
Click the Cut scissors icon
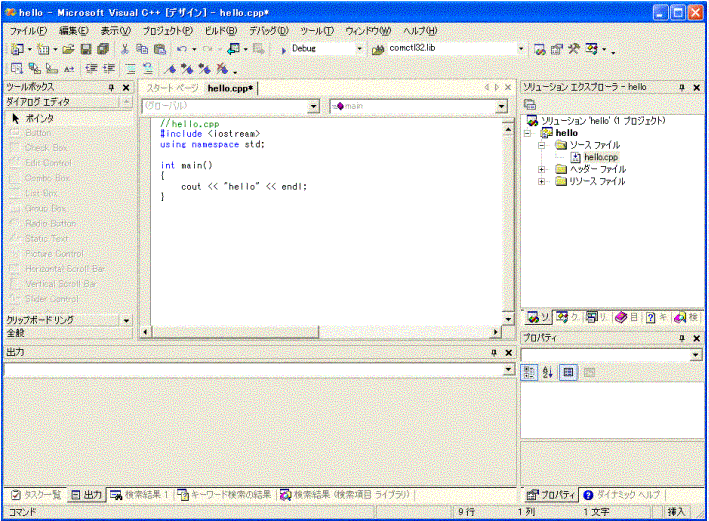click(125, 48)
